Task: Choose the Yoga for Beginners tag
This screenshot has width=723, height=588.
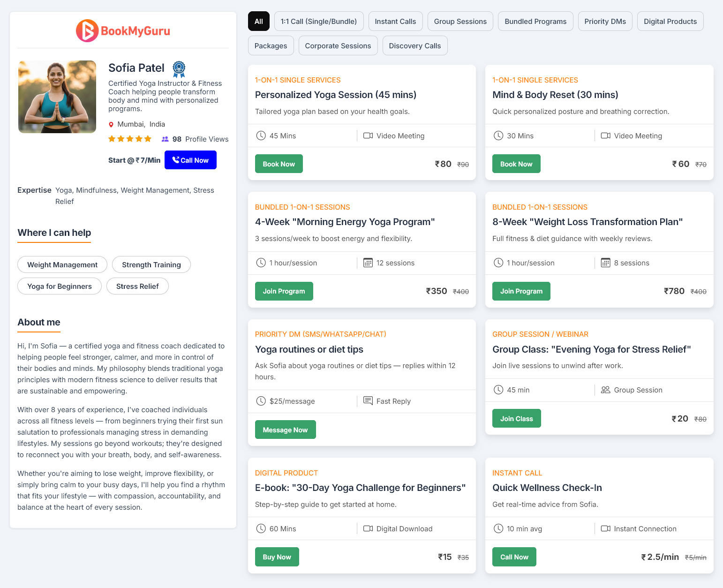Action: pos(60,286)
